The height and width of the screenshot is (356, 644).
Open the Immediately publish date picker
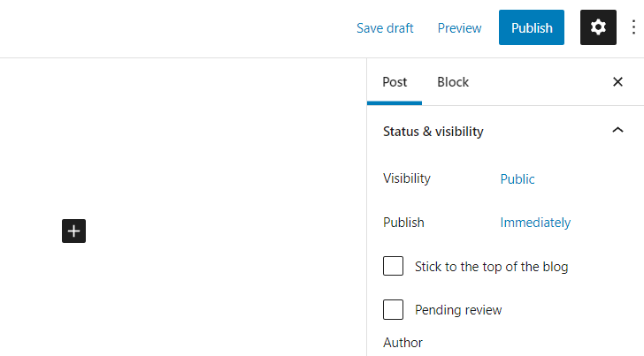click(535, 223)
